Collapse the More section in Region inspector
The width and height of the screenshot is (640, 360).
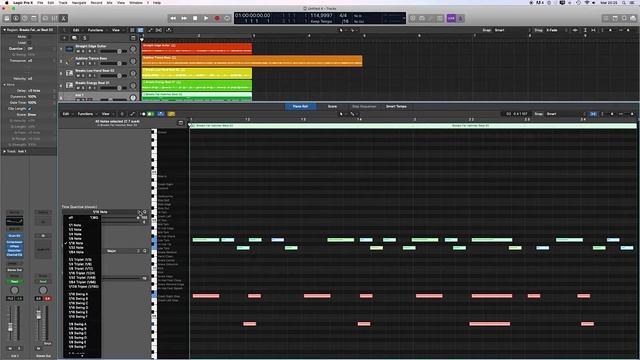coord(4,85)
